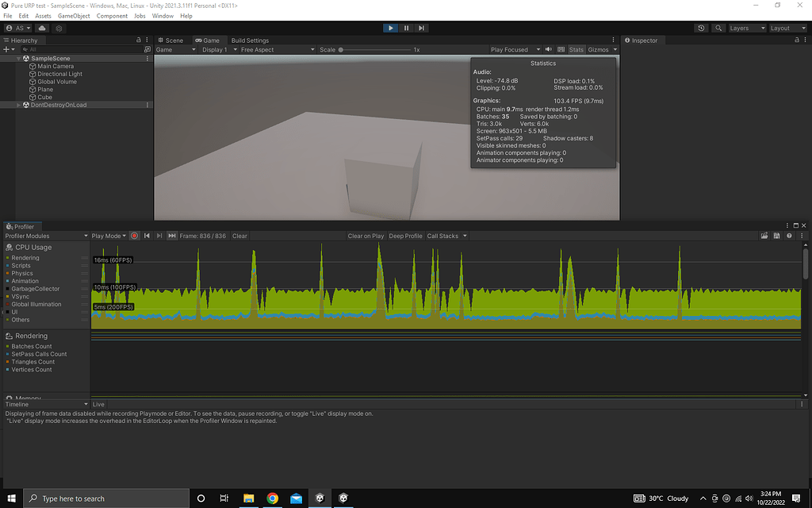Open Build Settings from the tab bar
The height and width of the screenshot is (508, 812).
pos(251,40)
